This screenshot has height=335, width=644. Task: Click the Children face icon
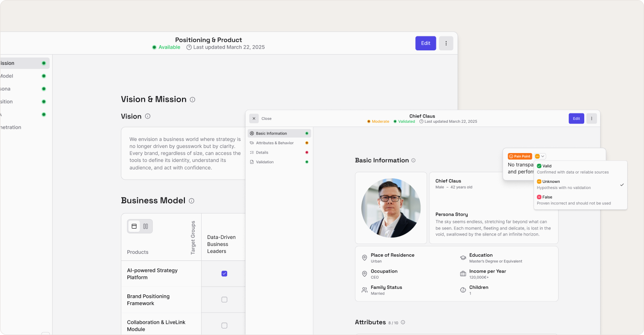click(x=463, y=290)
